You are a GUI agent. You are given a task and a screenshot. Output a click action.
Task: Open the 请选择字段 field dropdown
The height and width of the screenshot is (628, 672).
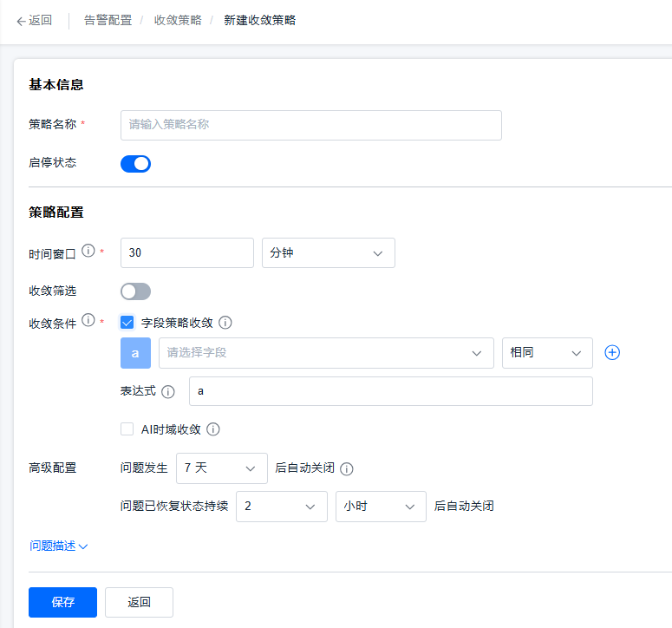[x=326, y=353]
